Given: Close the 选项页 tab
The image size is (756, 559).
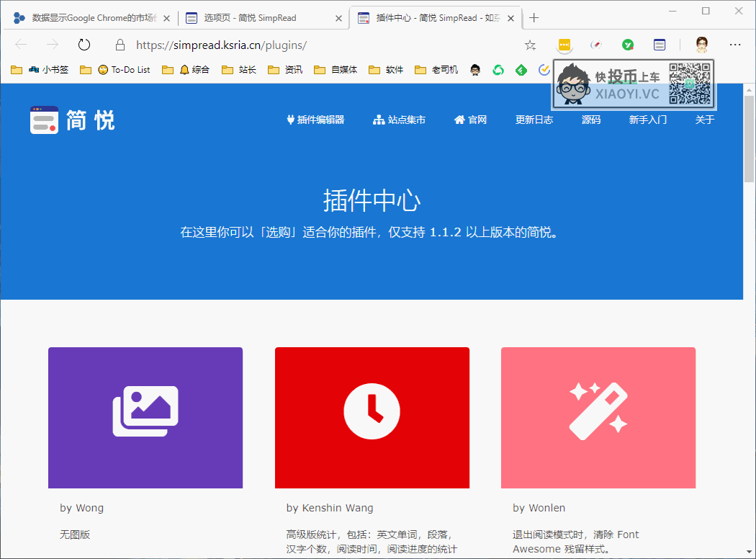Looking at the screenshot, I should [x=338, y=18].
